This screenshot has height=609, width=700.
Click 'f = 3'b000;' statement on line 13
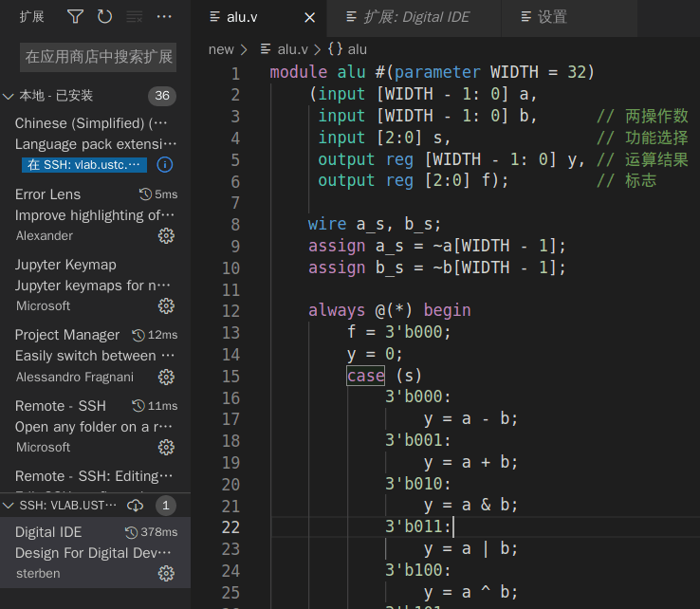(398, 332)
